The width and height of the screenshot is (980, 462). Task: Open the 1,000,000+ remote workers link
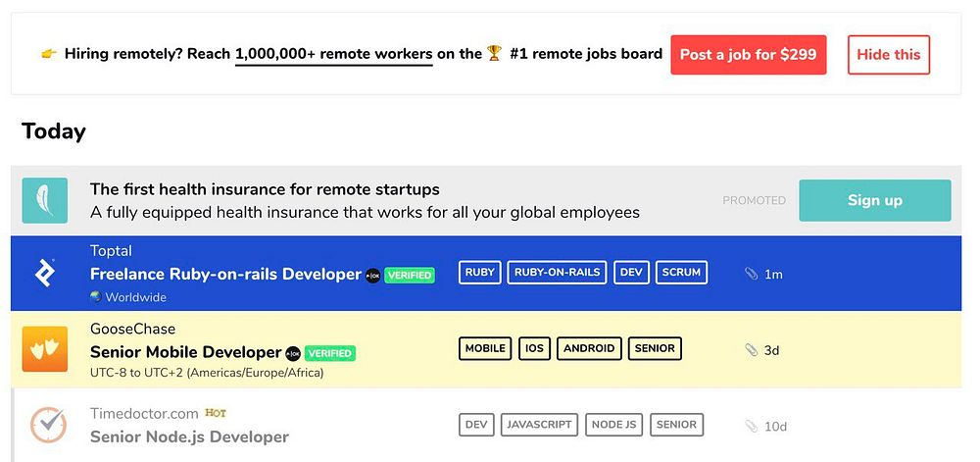pyautogui.click(x=333, y=54)
